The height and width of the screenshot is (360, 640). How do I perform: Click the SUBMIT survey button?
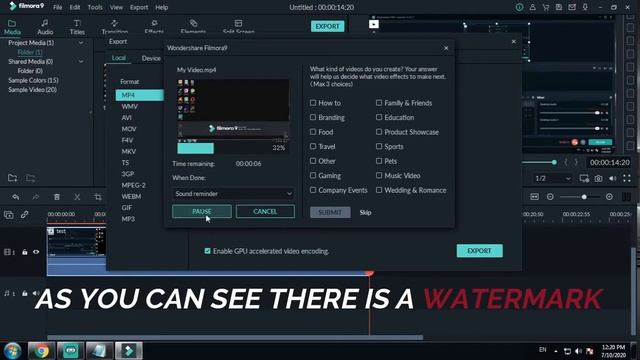(x=330, y=212)
